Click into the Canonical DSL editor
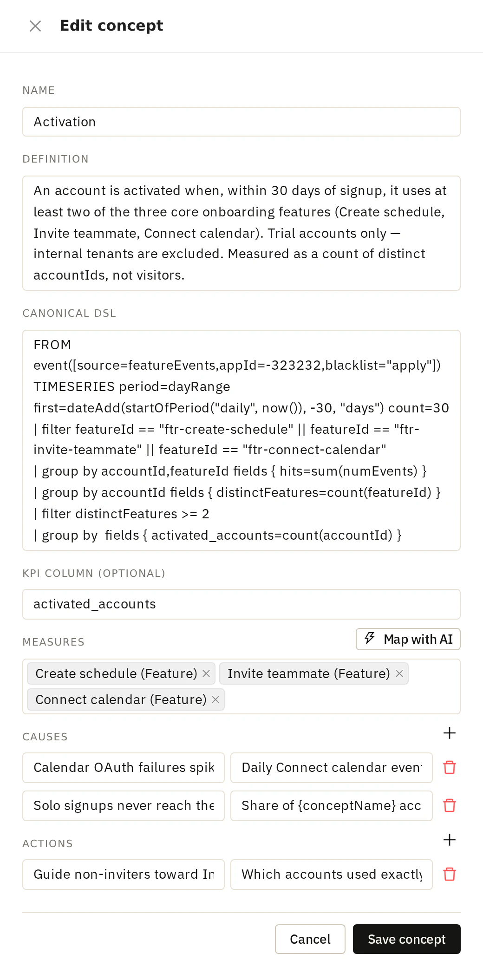The width and height of the screenshot is (483, 980). coord(241,440)
